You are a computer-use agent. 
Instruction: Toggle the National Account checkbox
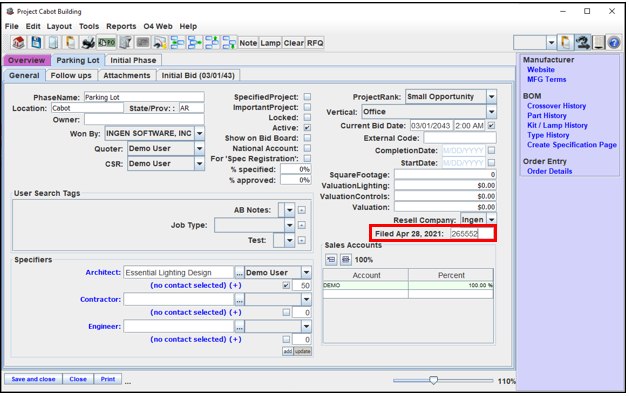(307, 148)
